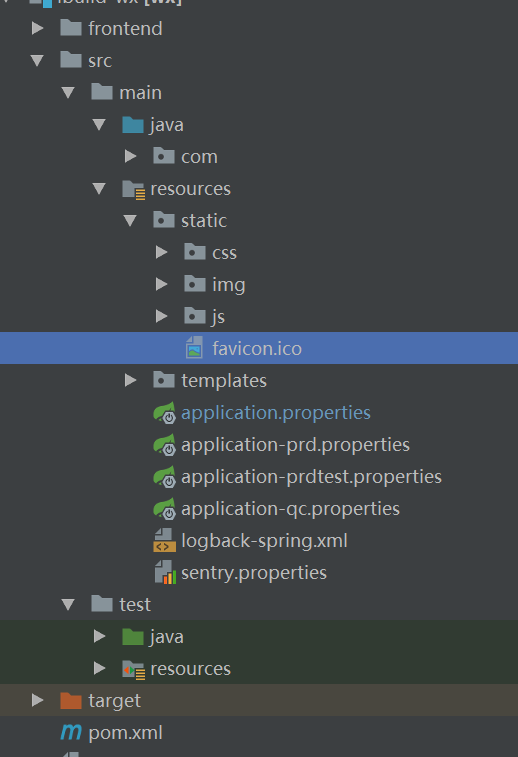This screenshot has height=757, width=518.
Task: Open application-prd.properties file
Action: [x=295, y=445]
